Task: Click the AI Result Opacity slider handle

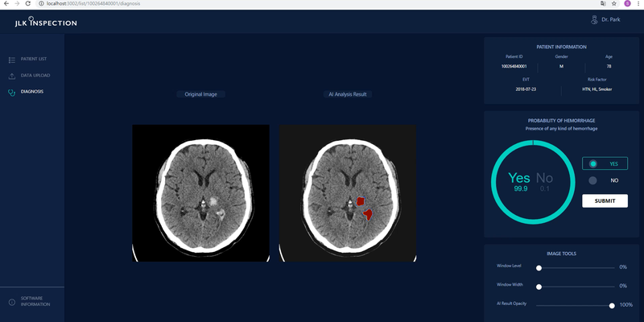Action: [613, 305]
